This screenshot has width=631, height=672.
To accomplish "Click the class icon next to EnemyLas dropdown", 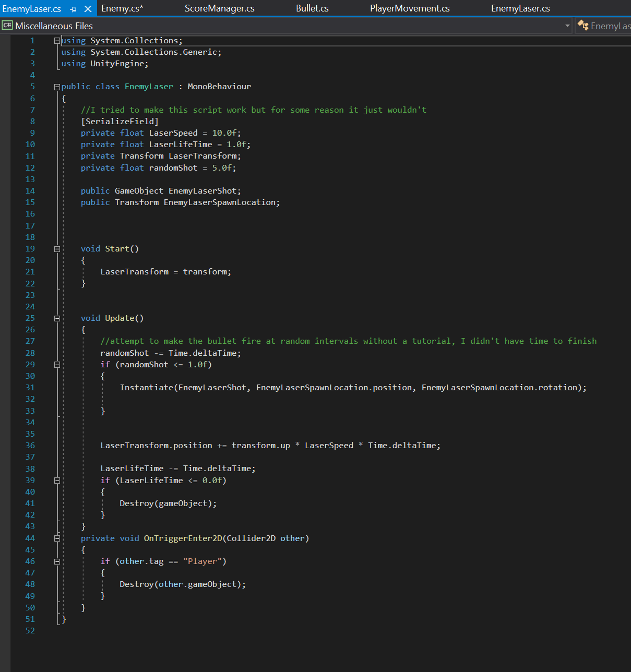I will tap(583, 26).
